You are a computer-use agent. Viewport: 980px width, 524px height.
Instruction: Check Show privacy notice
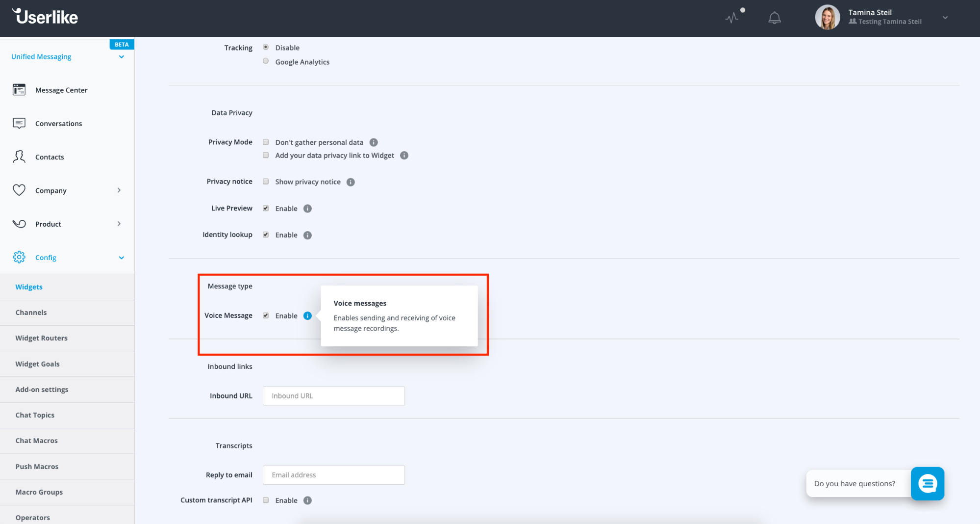[x=266, y=181]
